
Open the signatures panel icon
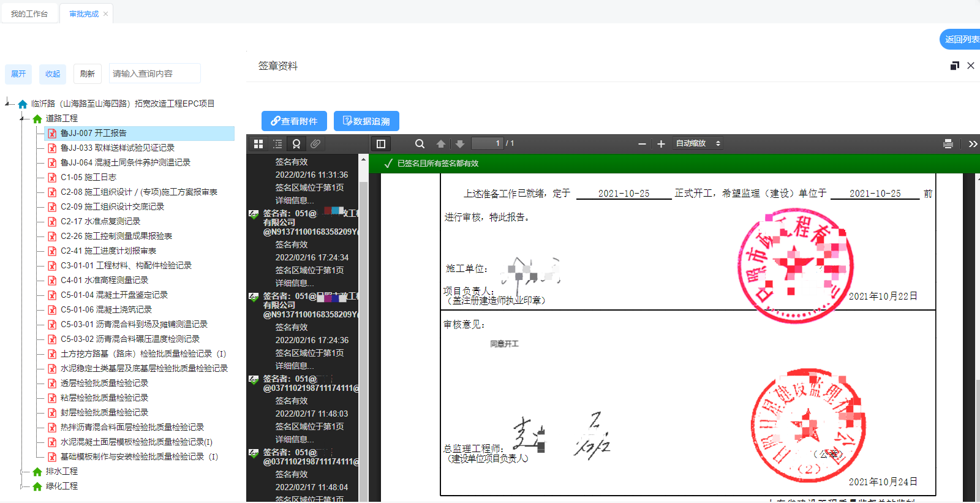point(296,144)
